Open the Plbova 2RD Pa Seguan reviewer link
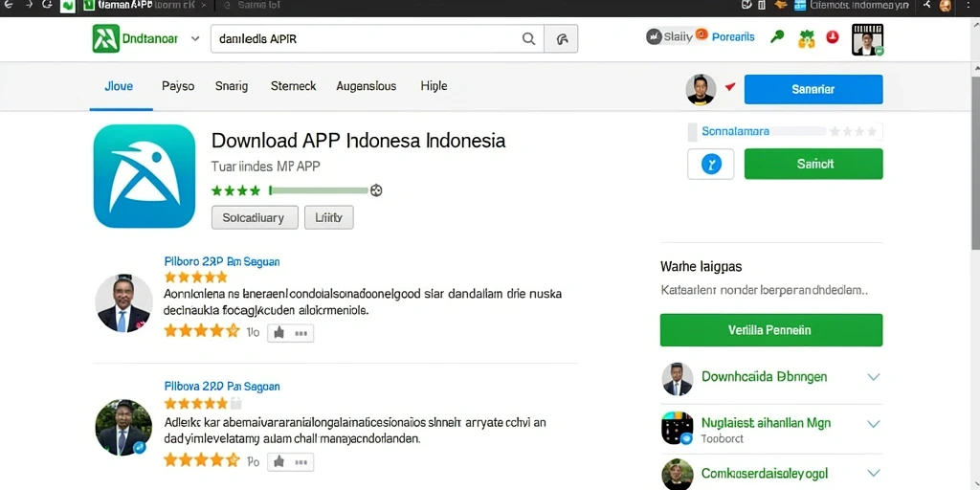This screenshot has width=980, height=490. point(222,387)
